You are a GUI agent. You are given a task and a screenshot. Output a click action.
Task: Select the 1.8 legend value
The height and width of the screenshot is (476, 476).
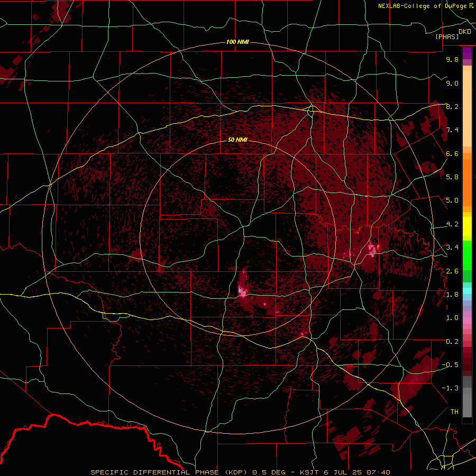click(x=452, y=295)
